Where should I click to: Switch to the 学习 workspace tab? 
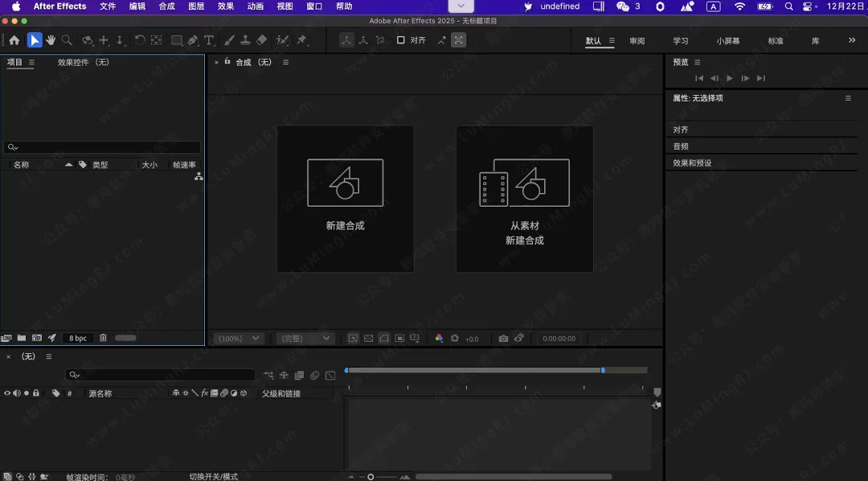click(681, 41)
